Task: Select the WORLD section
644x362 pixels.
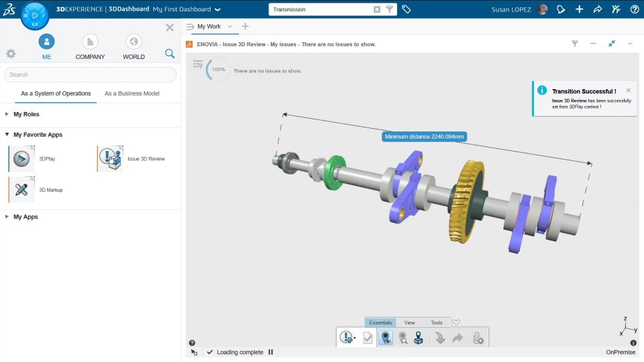Action: click(x=133, y=47)
